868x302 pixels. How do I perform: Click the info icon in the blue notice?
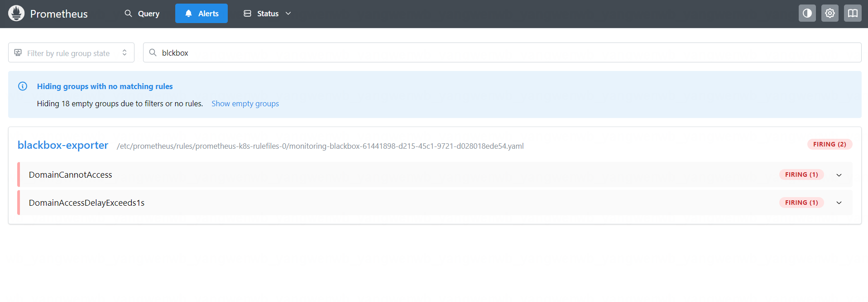click(23, 86)
